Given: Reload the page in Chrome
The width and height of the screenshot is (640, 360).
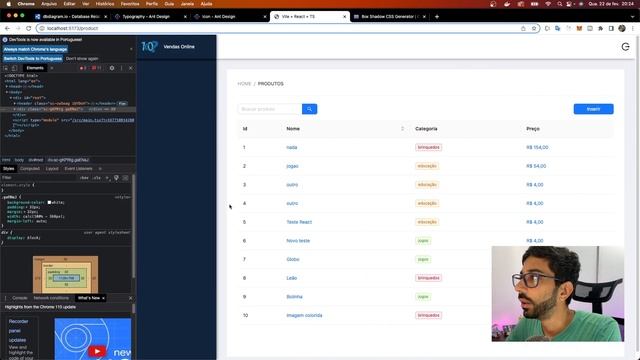Looking at the screenshot, I should tap(28, 28).
